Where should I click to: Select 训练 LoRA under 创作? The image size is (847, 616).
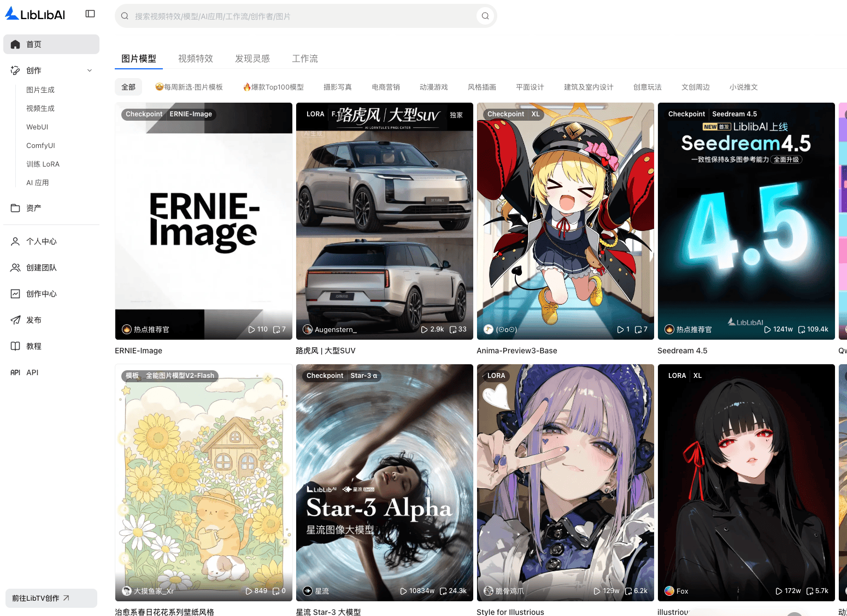pos(43,164)
